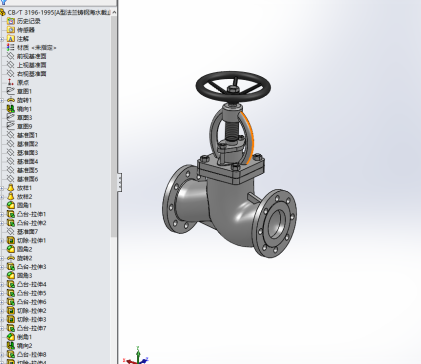Select feature 凸台-拉伸5
Screen dimensions: 421x364
(x=32, y=293)
